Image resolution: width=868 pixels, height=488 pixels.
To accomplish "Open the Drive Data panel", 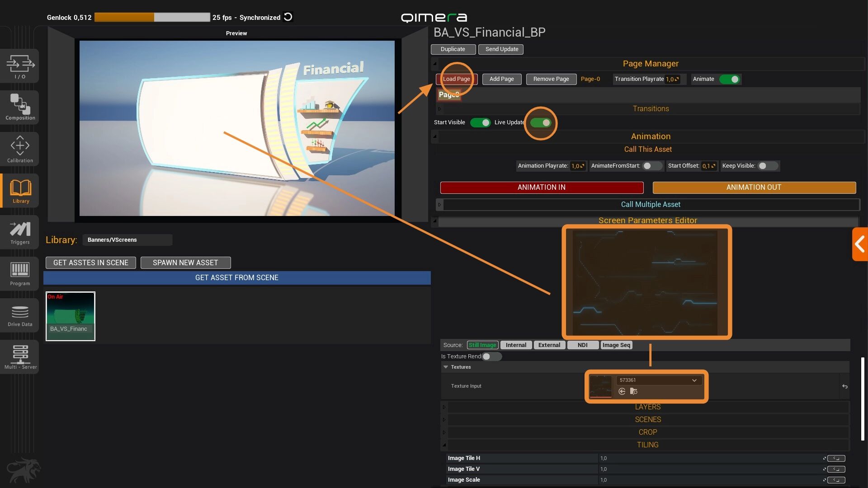I will [x=20, y=315].
